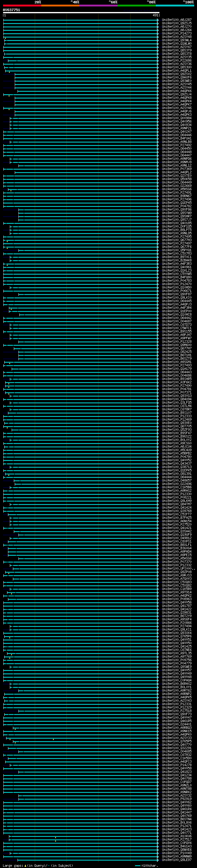Click the red 20% identity legend segment
The image size is (197, 868).
click(x=22, y=6)
